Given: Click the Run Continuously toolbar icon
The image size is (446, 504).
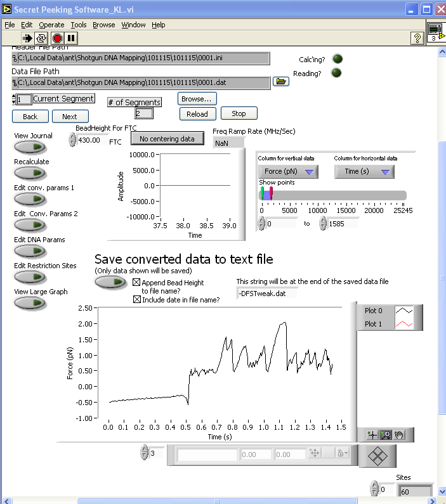Looking at the screenshot, I should click(x=43, y=39).
